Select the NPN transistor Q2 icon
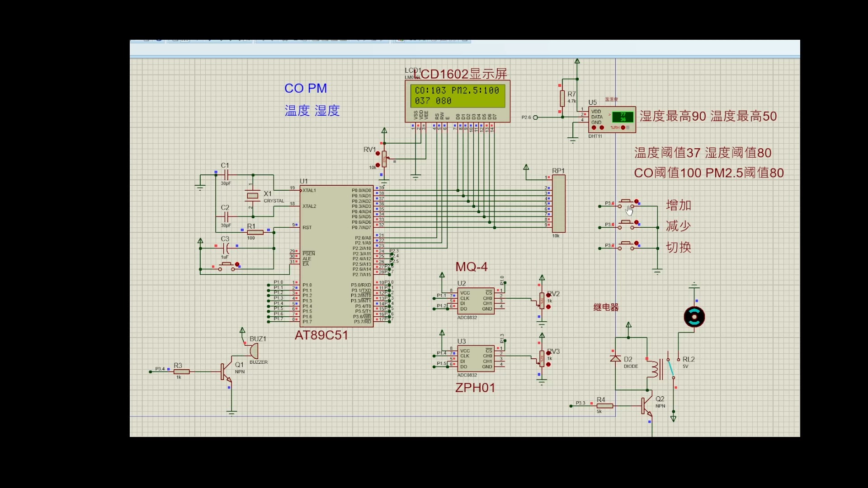Image resolution: width=868 pixels, height=488 pixels. [646, 403]
